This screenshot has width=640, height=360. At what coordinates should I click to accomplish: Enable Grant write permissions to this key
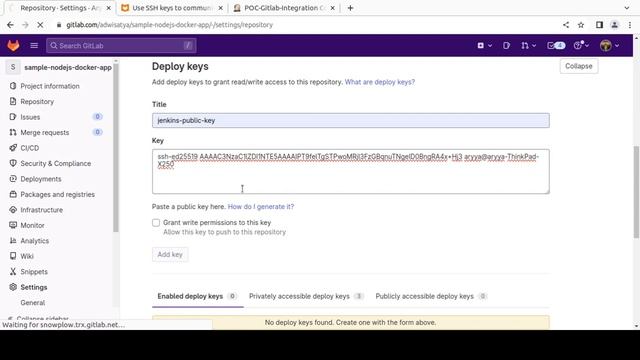(156, 223)
